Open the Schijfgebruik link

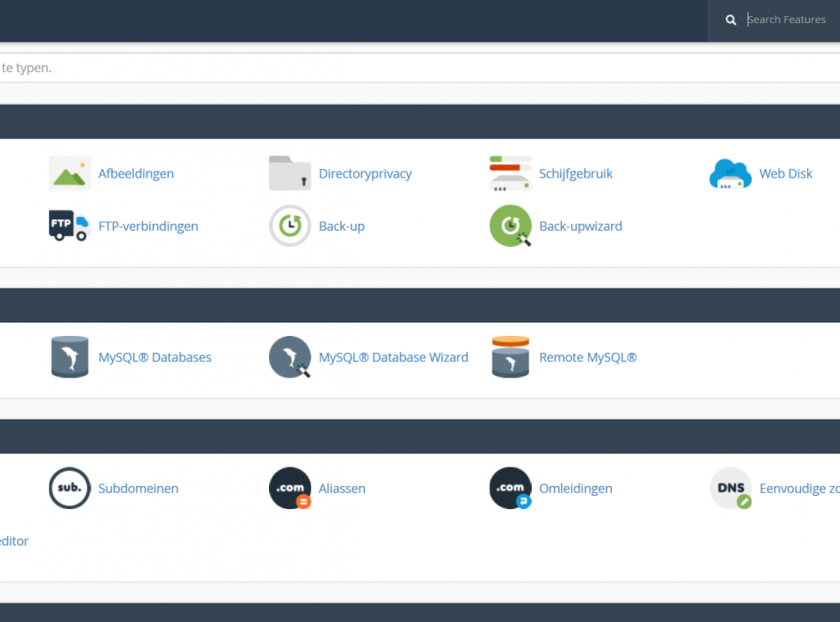click(576, 174)
